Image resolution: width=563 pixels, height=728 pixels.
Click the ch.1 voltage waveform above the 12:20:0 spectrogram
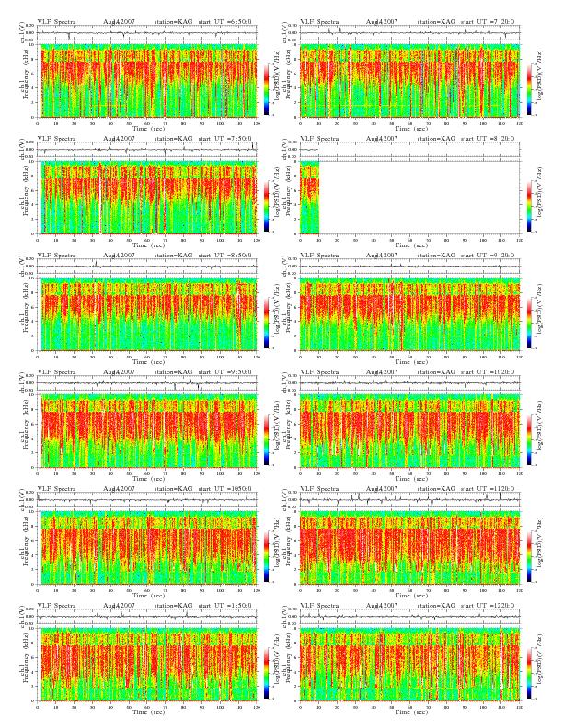[409, 617]
